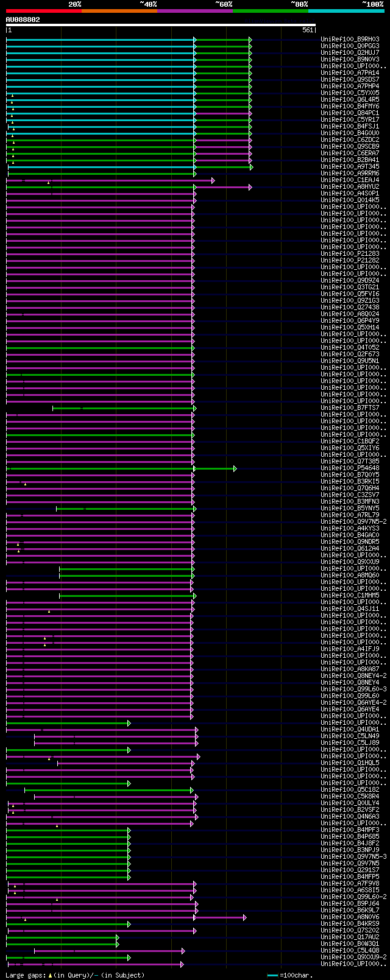Select the UniRef100_Q9XXU9-2 label
Viewport: 390px width, 980px height.
click(354, 957)
